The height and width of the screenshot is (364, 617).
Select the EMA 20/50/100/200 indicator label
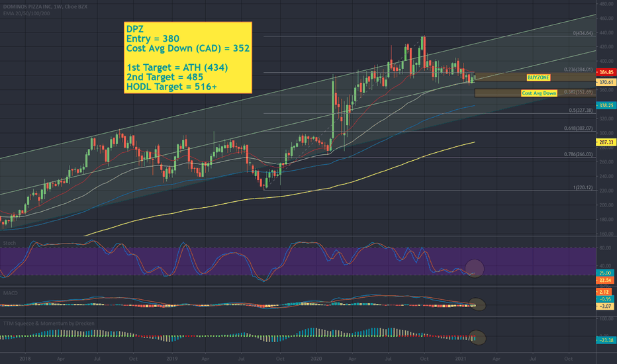coord(26,13)
